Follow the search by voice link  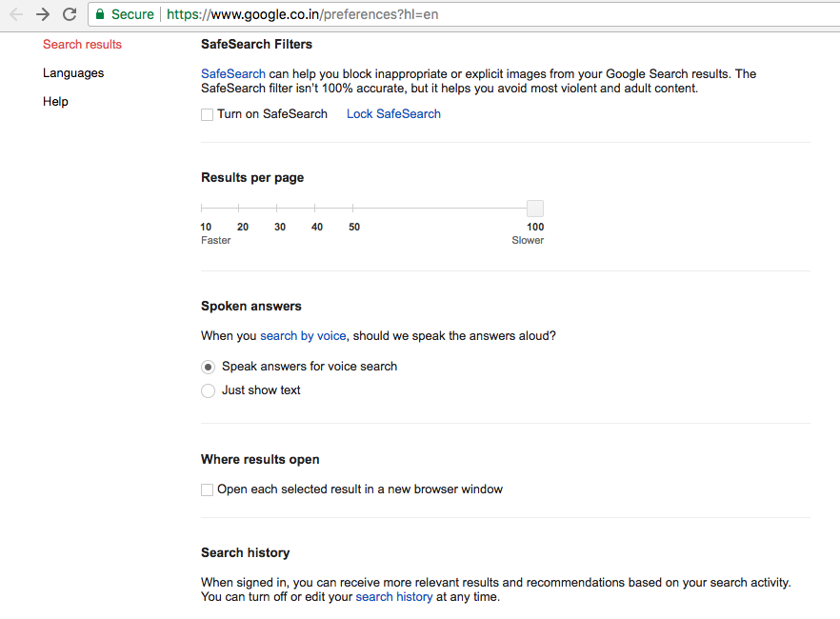click(x=303, y=336)
